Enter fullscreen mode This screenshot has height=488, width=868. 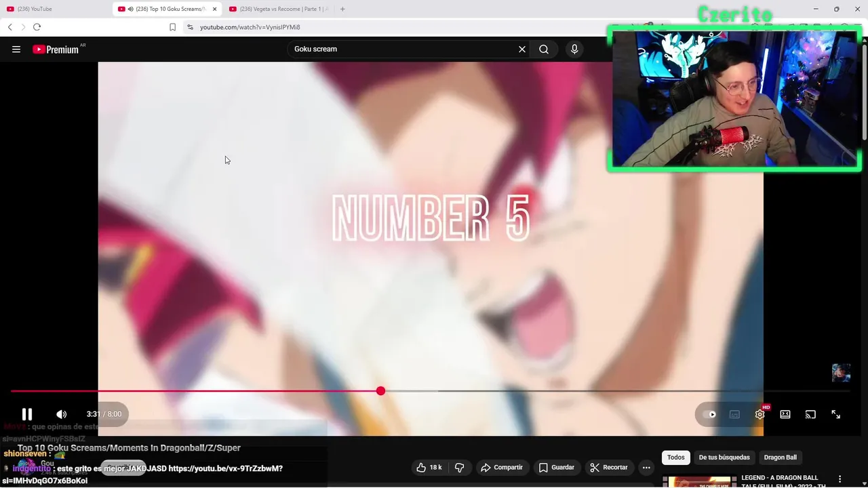pos(836,414)
